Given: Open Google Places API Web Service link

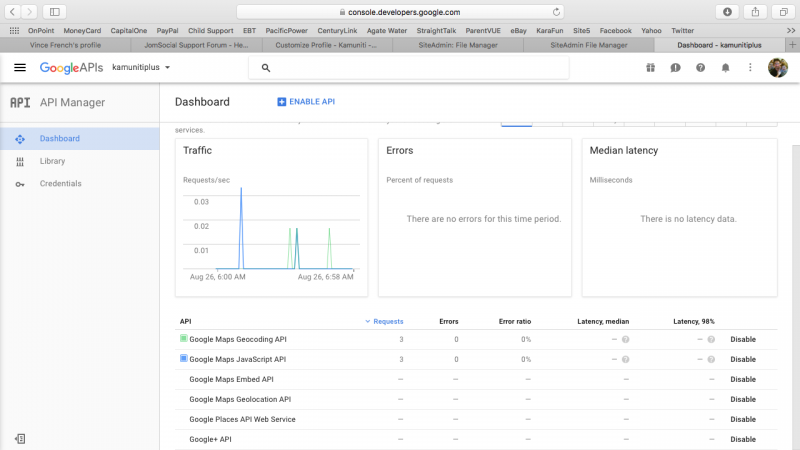Looking at the screenshot, I should coord(242,419).
